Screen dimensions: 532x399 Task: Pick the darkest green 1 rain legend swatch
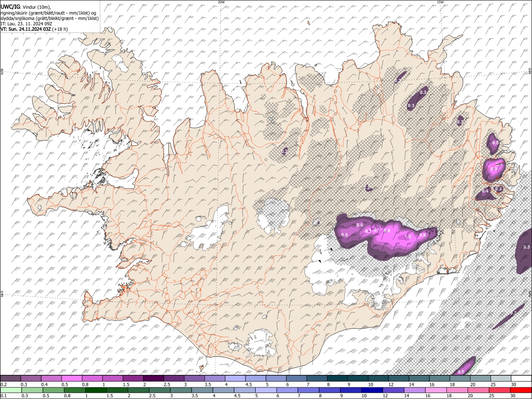click(x=96, y=390)
